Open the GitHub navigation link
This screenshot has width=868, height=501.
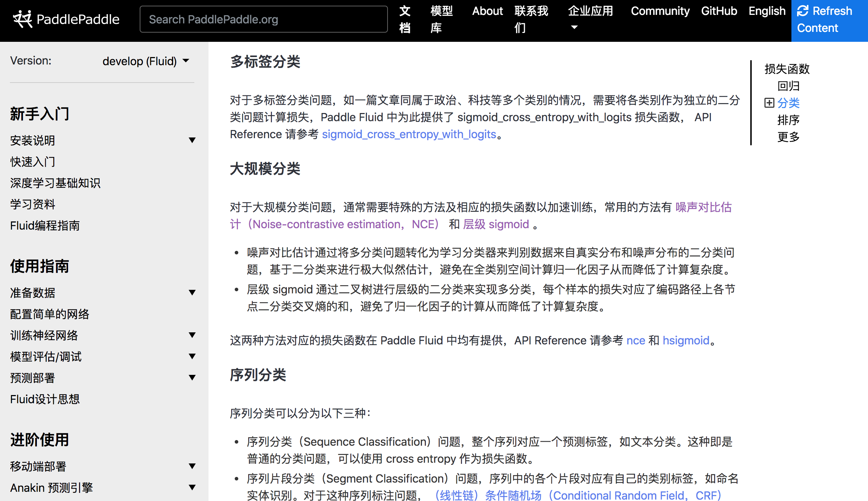719,11
